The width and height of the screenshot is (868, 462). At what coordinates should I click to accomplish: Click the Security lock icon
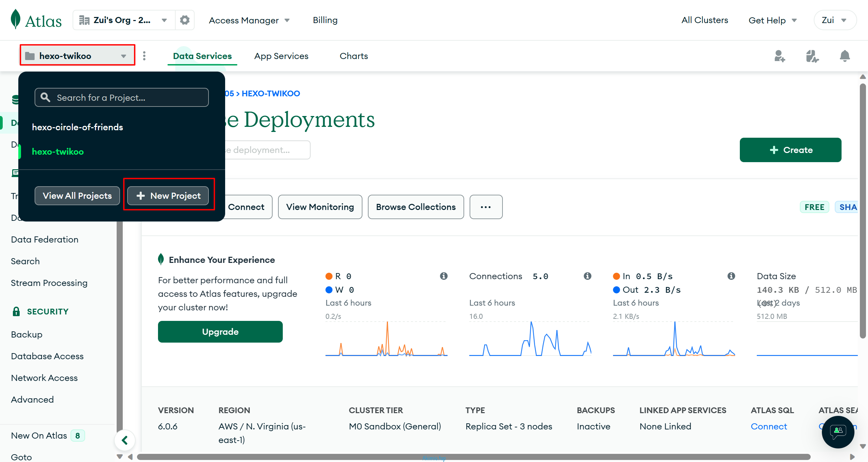click(x=16, y=311)
